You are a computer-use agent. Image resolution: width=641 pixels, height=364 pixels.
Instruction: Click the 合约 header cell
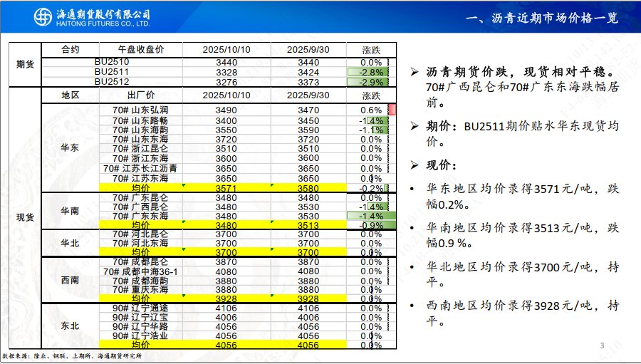[x=71, y=49]
